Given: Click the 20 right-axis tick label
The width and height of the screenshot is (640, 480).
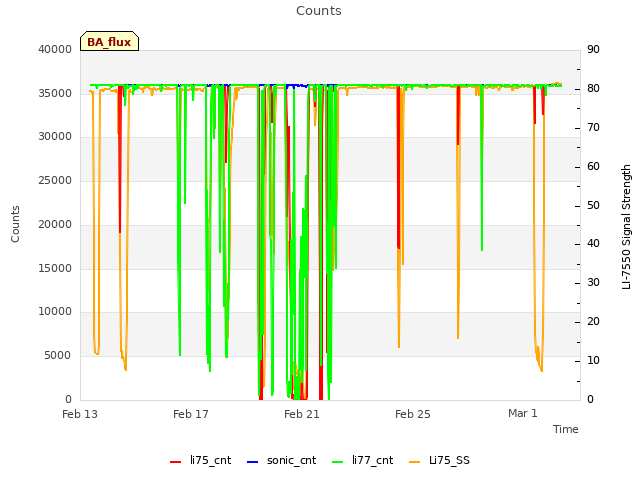Looking at the screenshot, I should pos(593,322).
